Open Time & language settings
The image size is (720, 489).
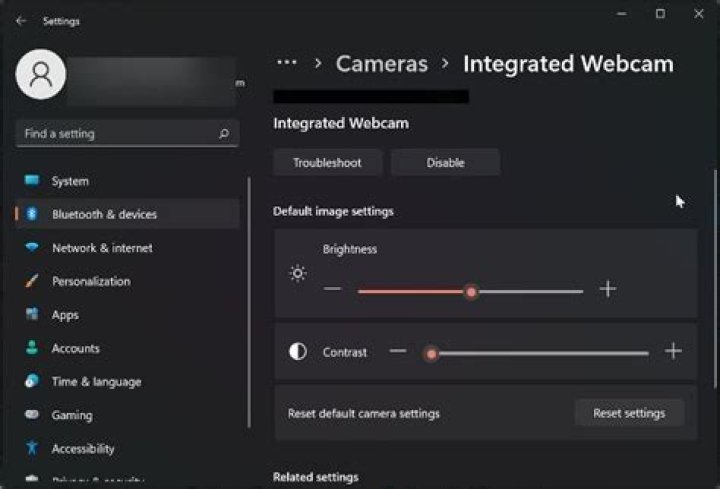(96, 381)
